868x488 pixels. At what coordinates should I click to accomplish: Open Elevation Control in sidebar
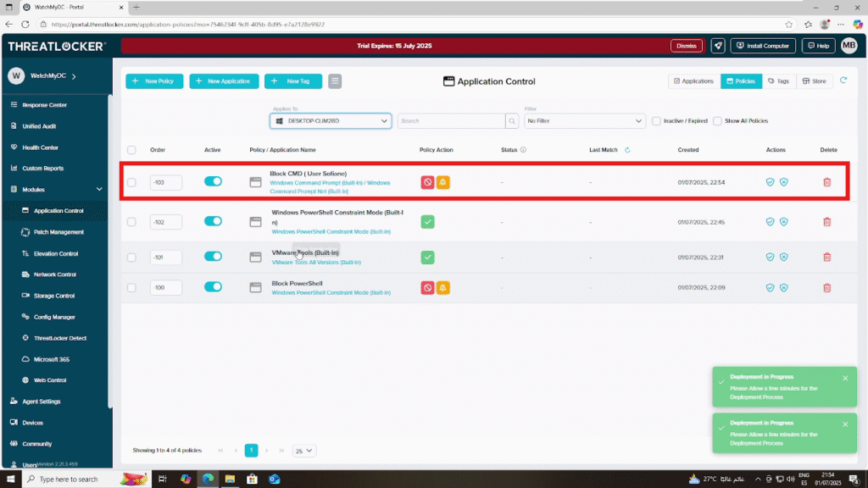[x=55, y=253]
